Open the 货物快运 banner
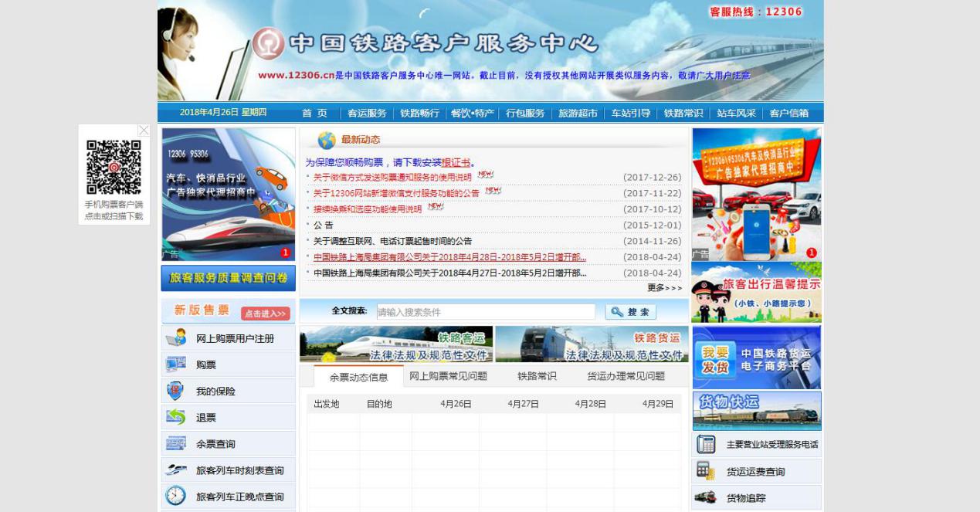Viewport: 980px width, 512px height. pos(757,411)
